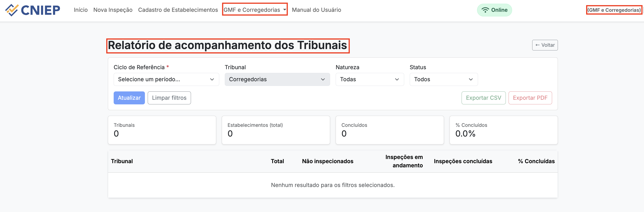This screenshot has width=644, height=212.
Task: Click the Exportar PDF button
Action: 530,98
